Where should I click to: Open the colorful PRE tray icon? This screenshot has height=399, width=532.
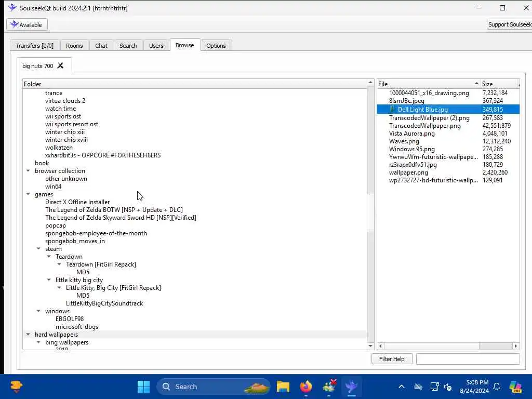point(515,387)
